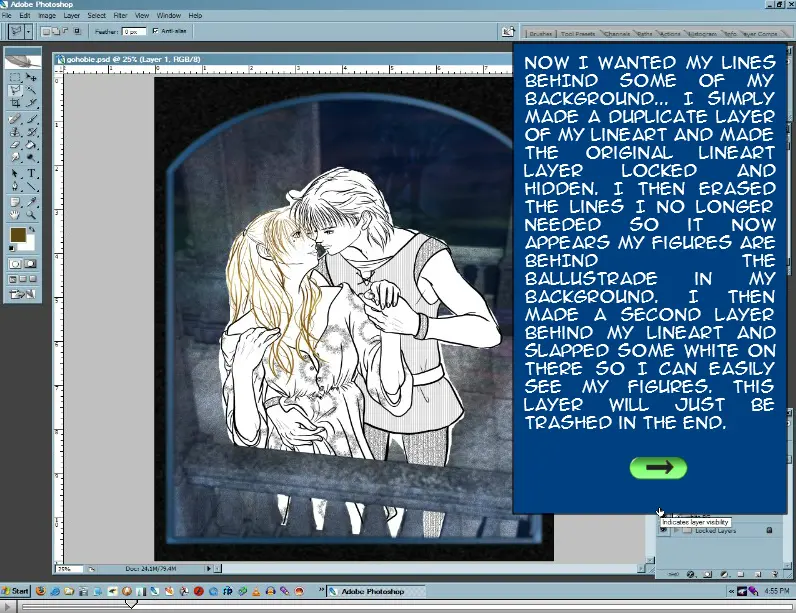This screenshot has height=613, width=796.
Task: Open the Window menu
Action: pos(169,16)
